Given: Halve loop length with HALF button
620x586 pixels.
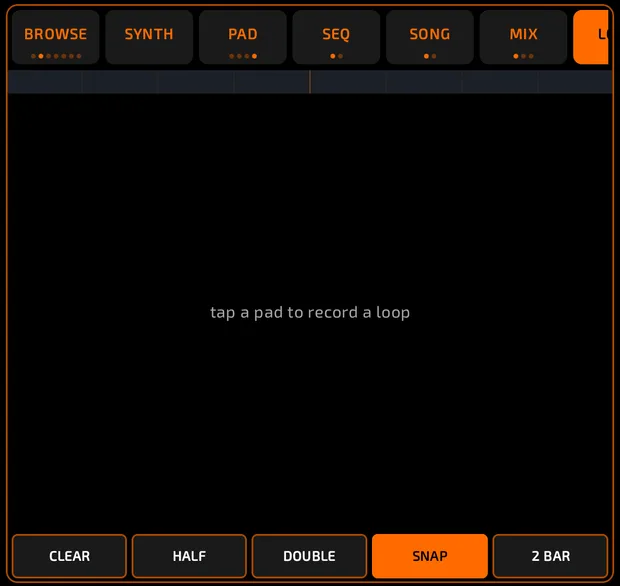Looking at the screenshot, I should (189, 556).
